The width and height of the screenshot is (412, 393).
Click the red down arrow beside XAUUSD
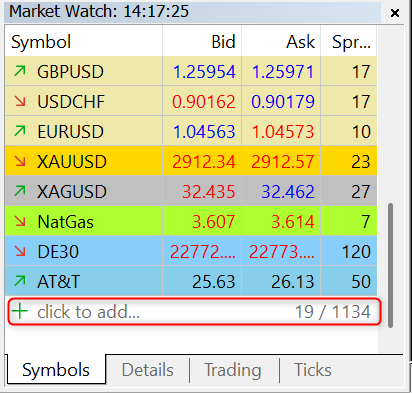20,161
